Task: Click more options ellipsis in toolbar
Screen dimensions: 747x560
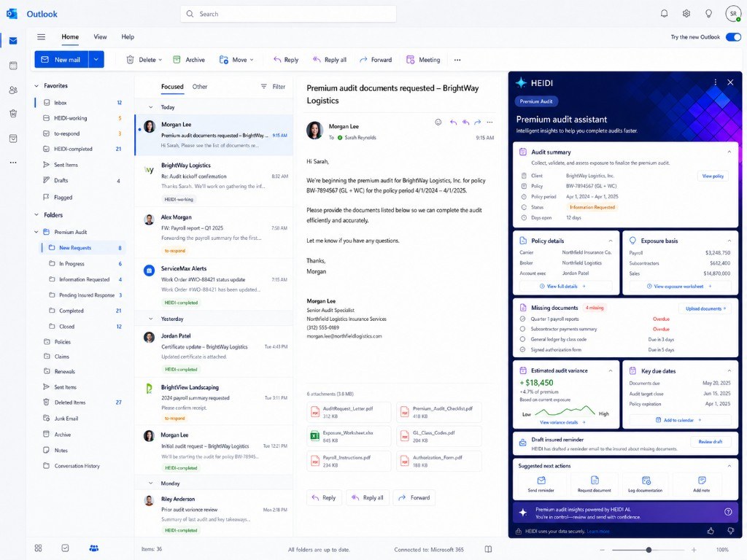Action: coord(457,60)
